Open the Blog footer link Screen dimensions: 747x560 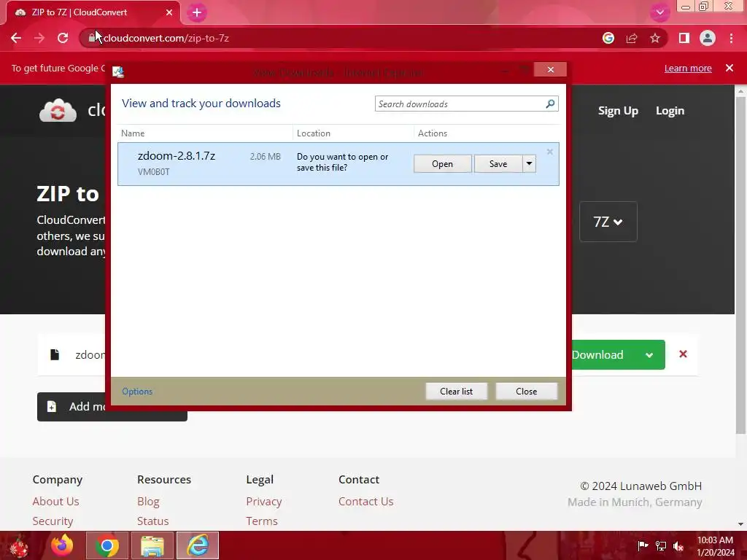(148, 502)
